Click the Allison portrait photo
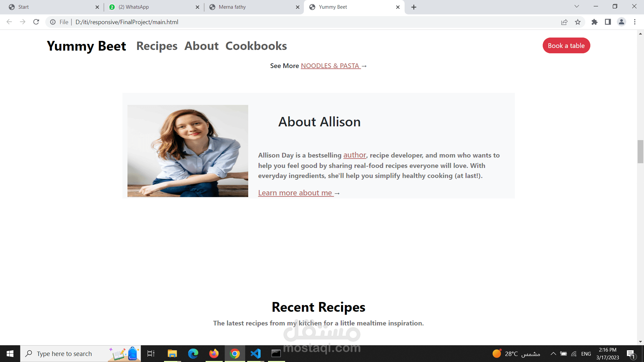644x362 pixels. click(187, 151)
